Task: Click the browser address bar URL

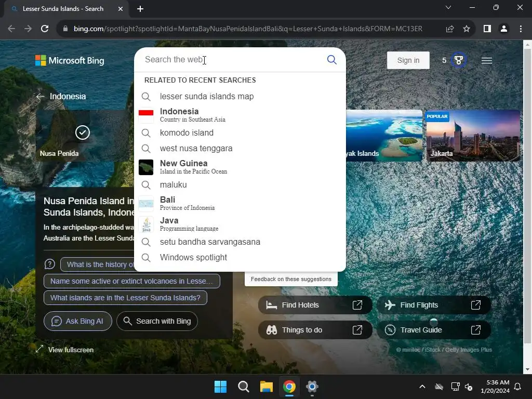Action: click(x=248, y=29)
